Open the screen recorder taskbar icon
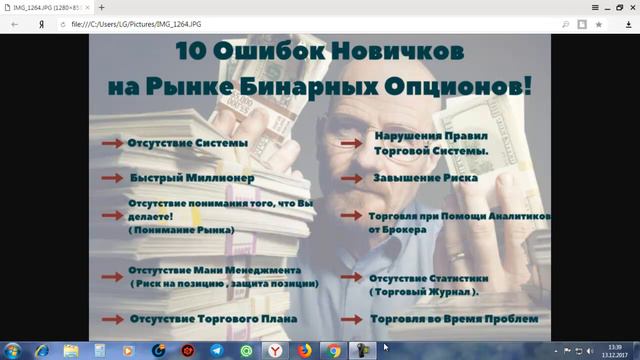The image size is (640, 360). pyautogui.click(x=362, y=351)
